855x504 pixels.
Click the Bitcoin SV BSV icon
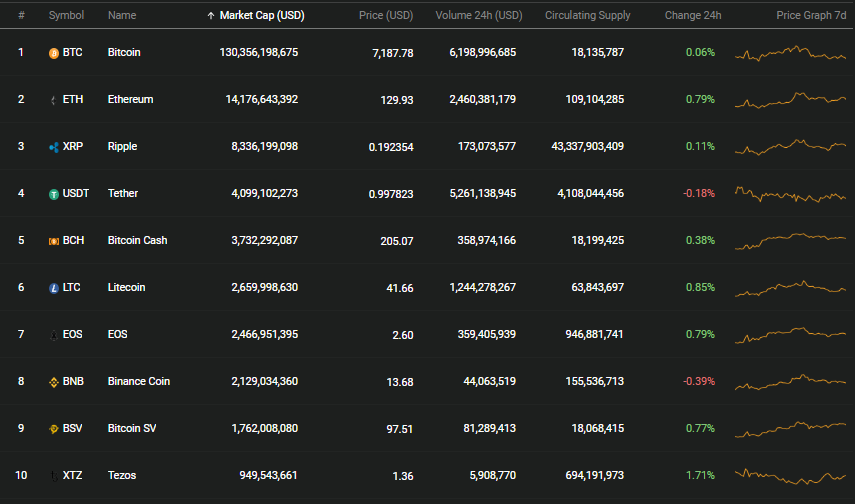click(x=53, y=429)
